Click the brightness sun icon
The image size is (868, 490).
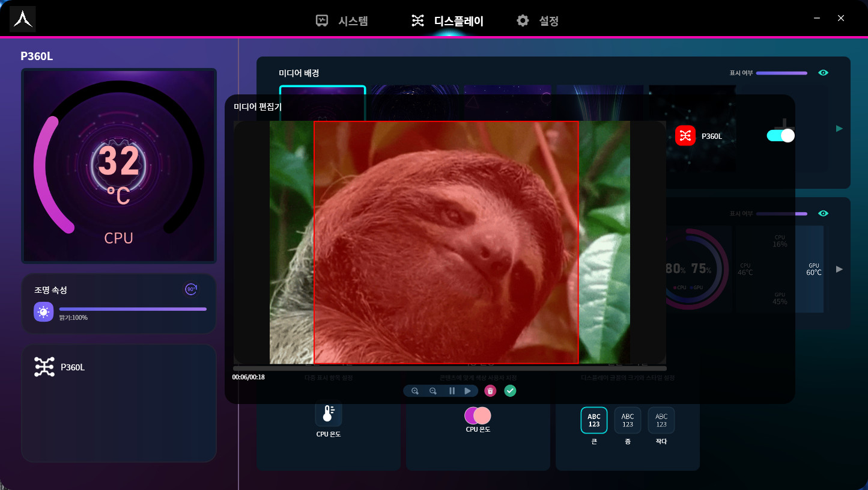point(44,312)
